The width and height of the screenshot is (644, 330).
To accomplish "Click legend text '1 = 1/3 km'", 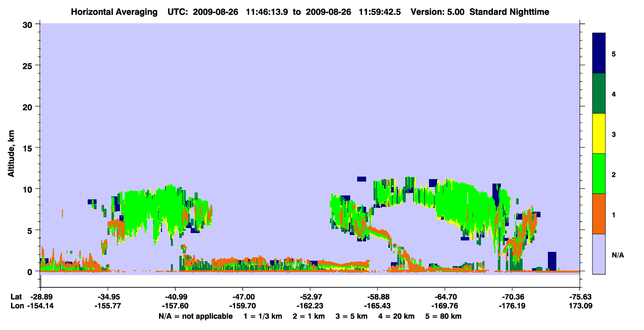I will click(262, 316).
